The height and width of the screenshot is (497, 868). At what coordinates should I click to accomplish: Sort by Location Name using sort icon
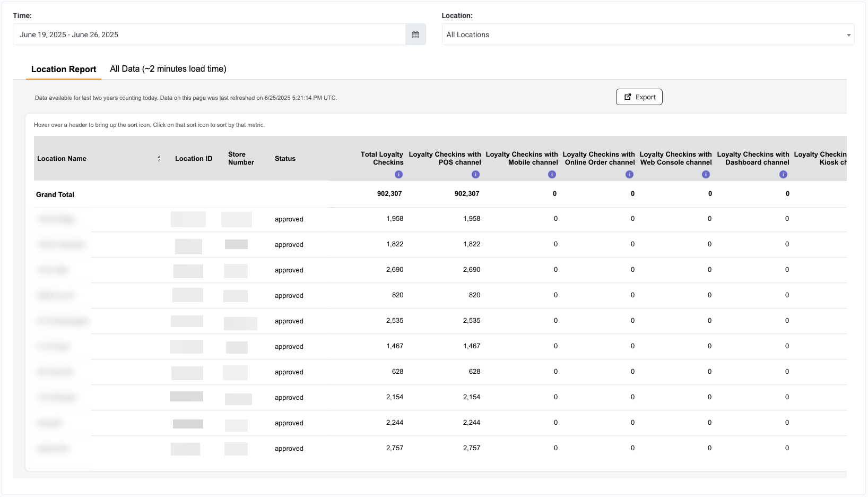point(159,159)
